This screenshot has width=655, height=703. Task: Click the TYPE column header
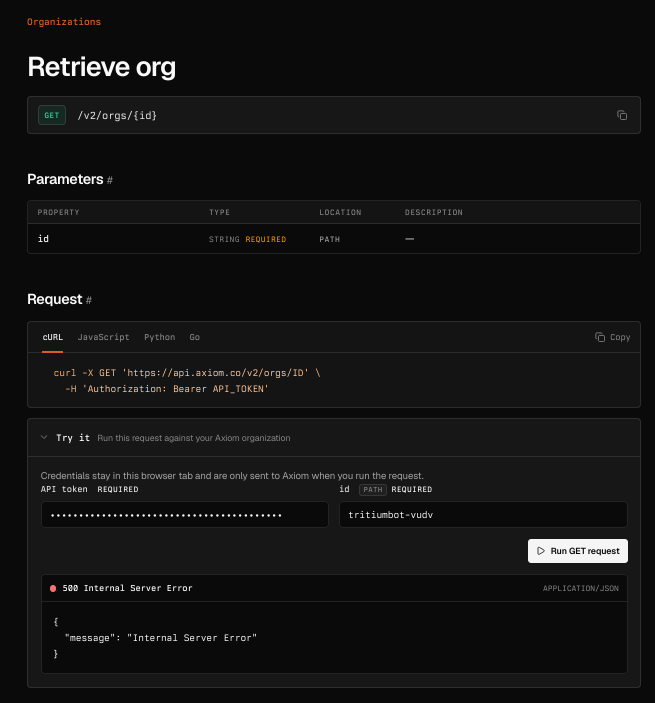coord(219,212)
